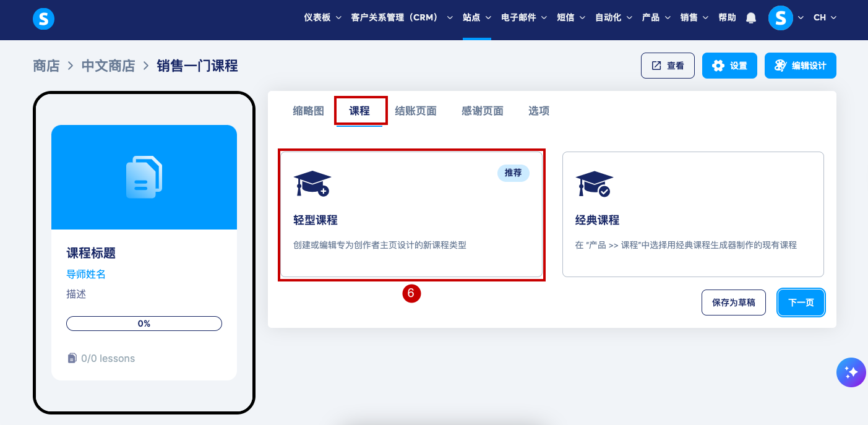Open the 帮助 menu item
The image size is (868, 425).
tap(727, 17)
